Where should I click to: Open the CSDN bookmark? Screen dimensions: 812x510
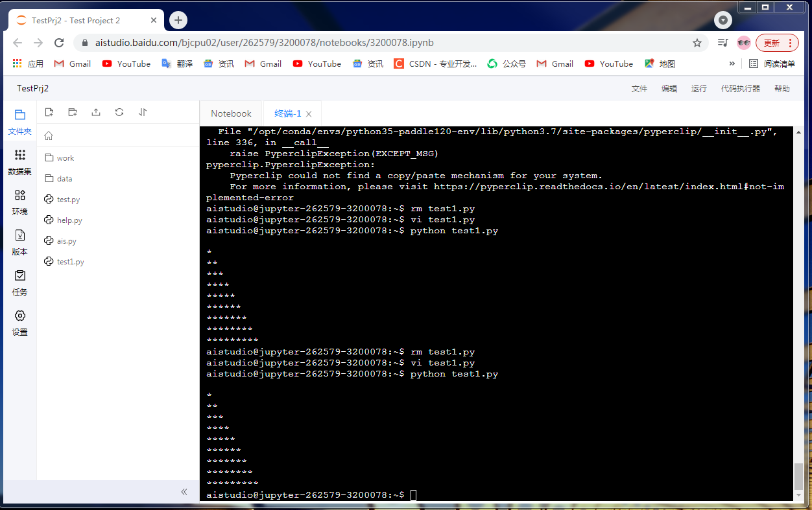coord(435,64)
